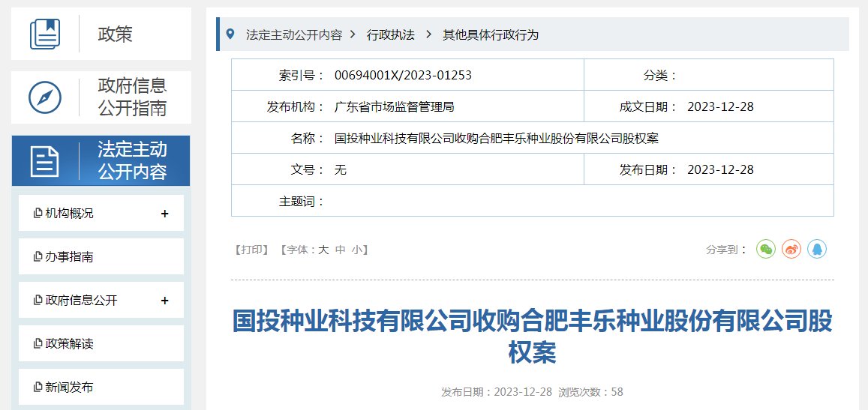Click the 发布日期 table value 2023-12-28

(x=720, y=170)
